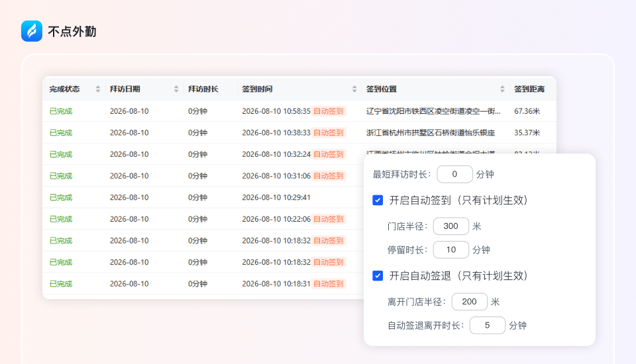This screenshot has height=364, width=636.
Task: Click location 浙江省杭州市拱墅区石桥街道怡乐银座
Action: tap(431, 132)
